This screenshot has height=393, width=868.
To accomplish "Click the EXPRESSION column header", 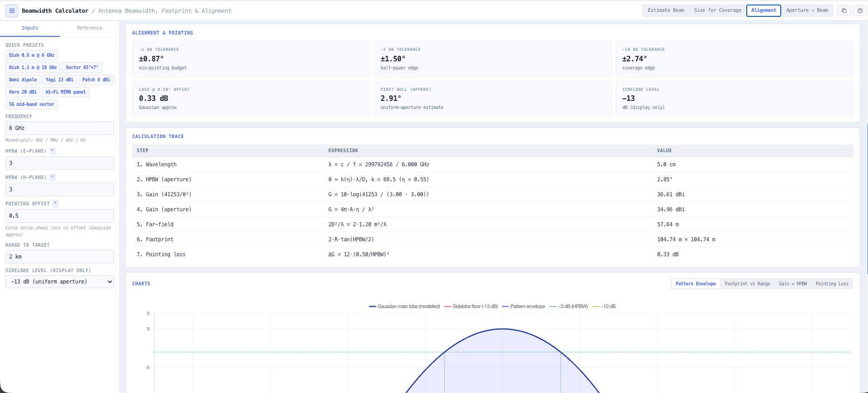I will (343, 151).
